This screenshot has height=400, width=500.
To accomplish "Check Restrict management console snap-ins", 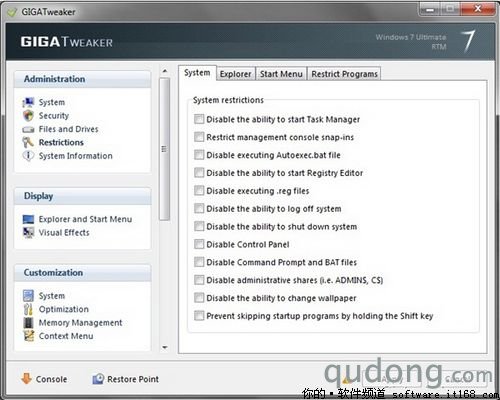I will point(199,137).
